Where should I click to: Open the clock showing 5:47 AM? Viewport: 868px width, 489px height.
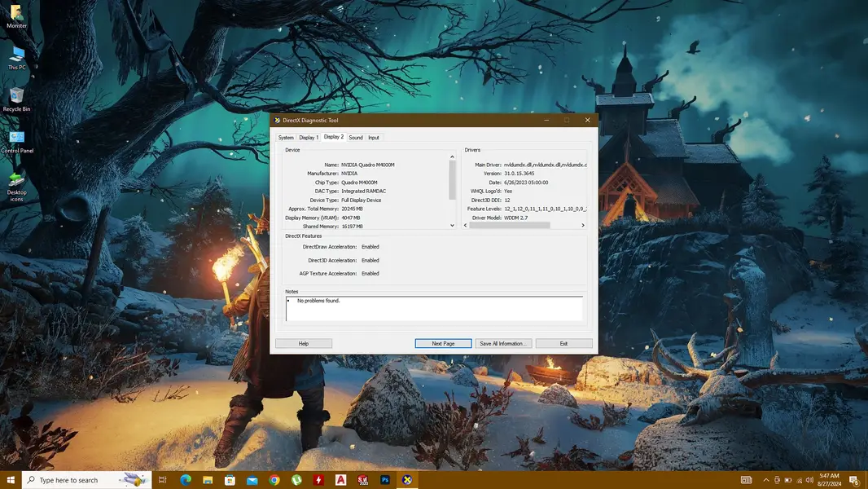click(x=829, y=479)
